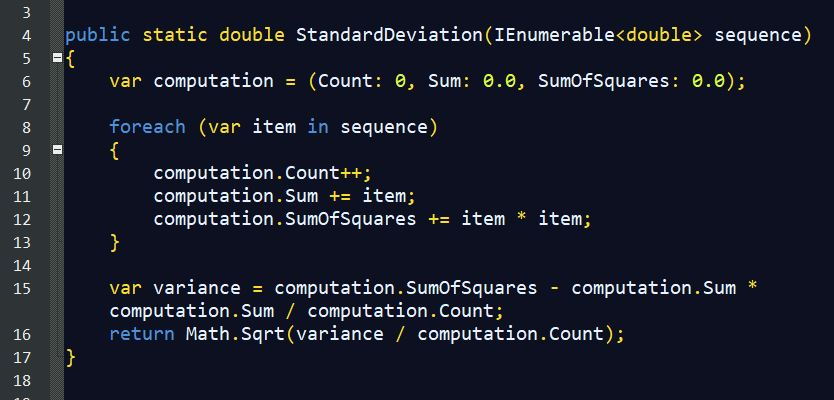Click the StandardDeviation method name
Image resolution: width=834 pixels, height=400 pixels.
point(389,35)
